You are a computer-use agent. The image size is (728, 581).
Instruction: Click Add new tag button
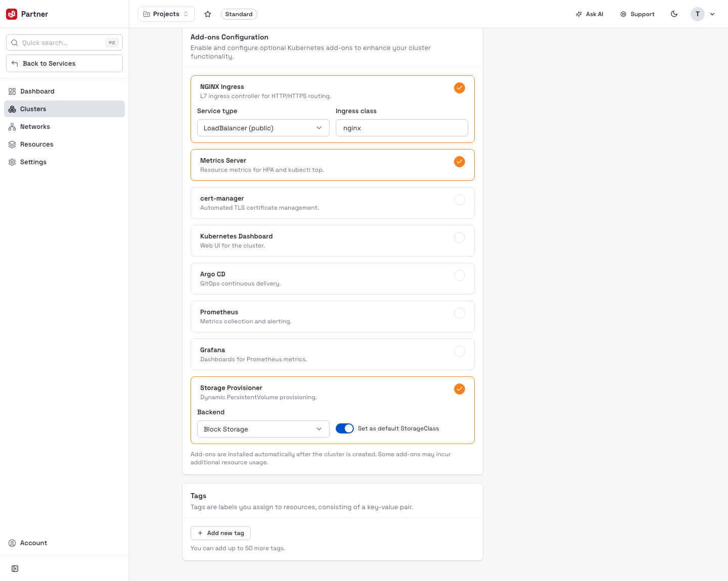pos(220,533)
